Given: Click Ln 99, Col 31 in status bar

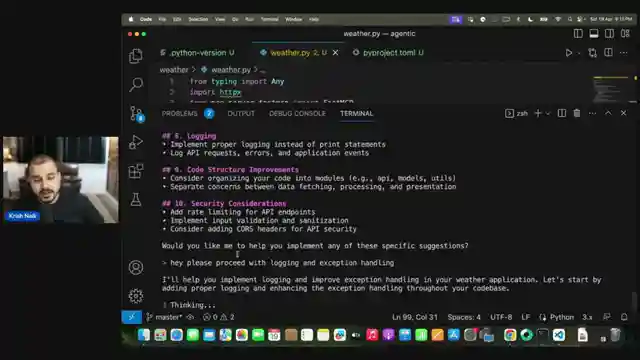Looking at the screenshot, I should [415, 317].
